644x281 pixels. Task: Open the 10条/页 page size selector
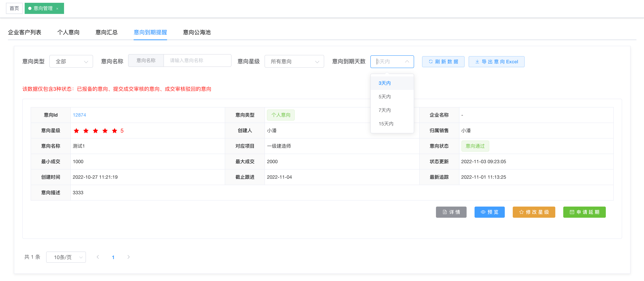(x=66, y=257)
